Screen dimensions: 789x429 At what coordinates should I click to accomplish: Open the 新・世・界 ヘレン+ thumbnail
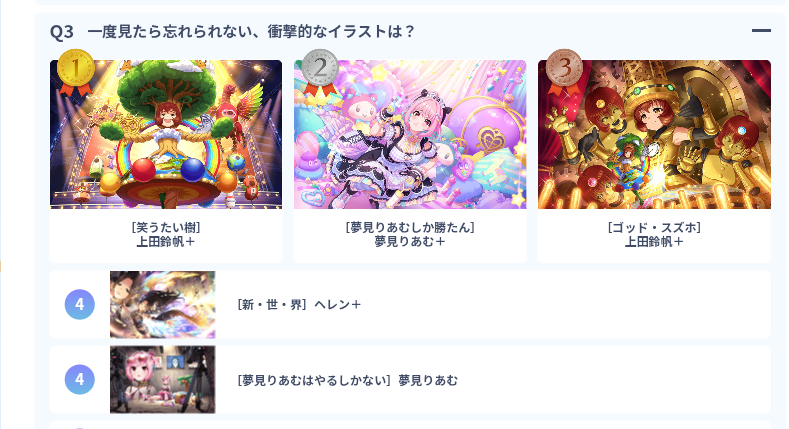pyautogui.click(x=163, y=304)
